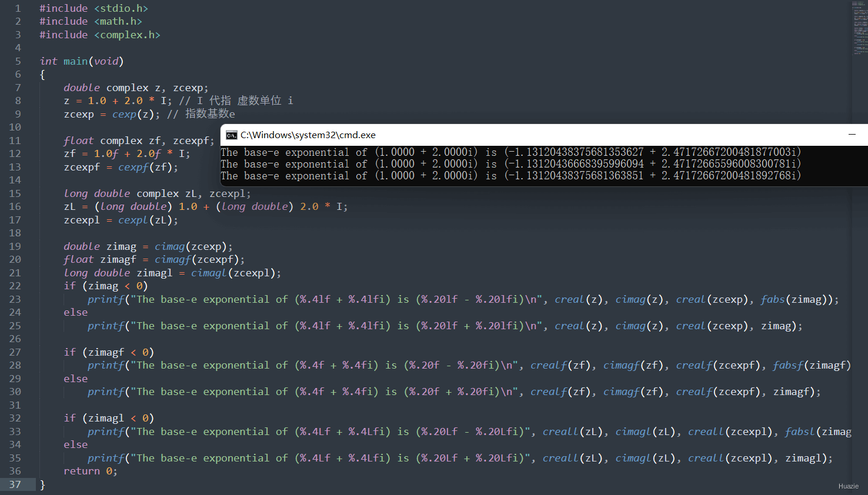Click the code minimap preview
Image resolution: width=868 pixels, height=495 pixels.
coord(860,28)
